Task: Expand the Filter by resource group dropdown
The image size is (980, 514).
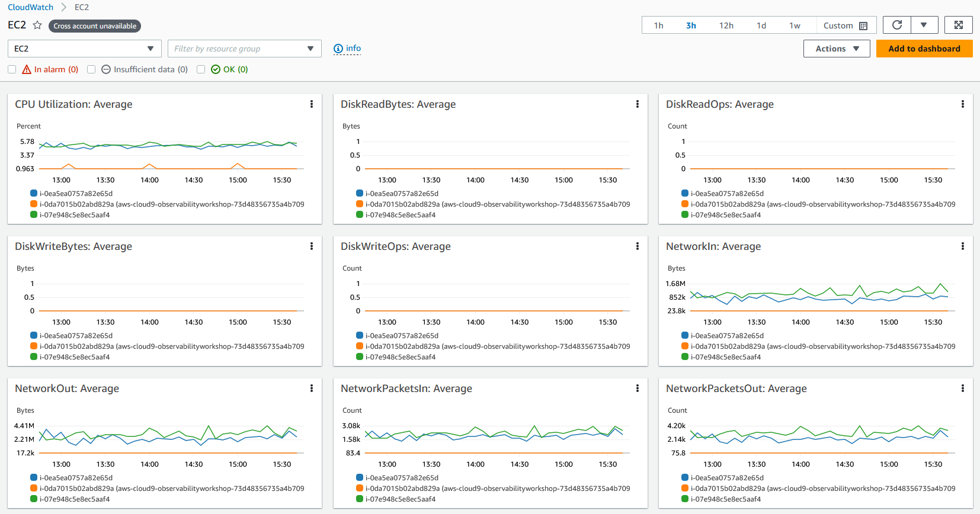Action: coord(245,49)
